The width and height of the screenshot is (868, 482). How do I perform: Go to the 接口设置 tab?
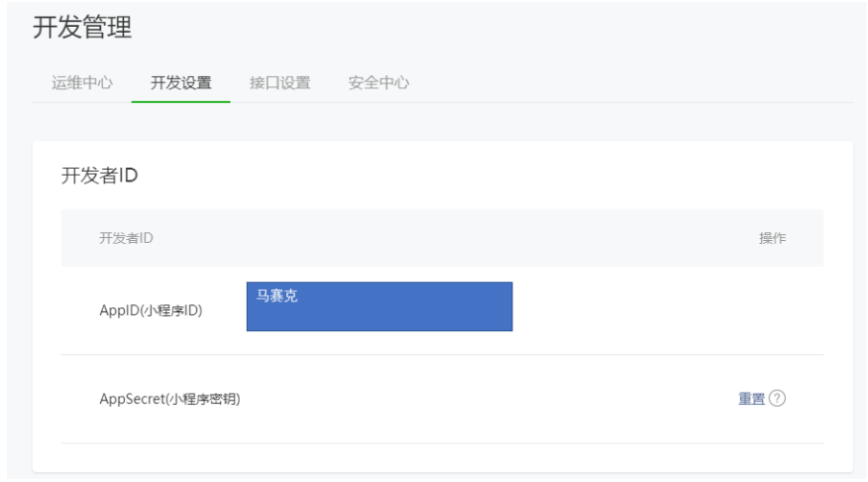click(x=279, y=83)
